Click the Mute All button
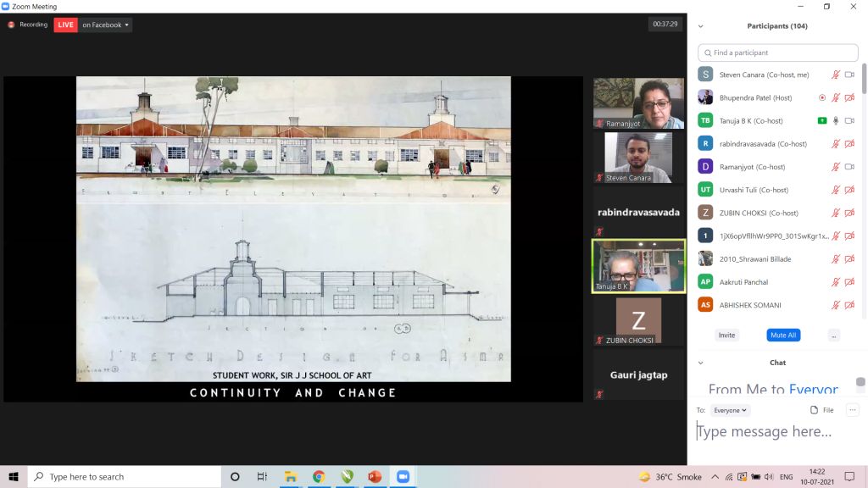The image size is (868, 488). click(x=783, y=335)
